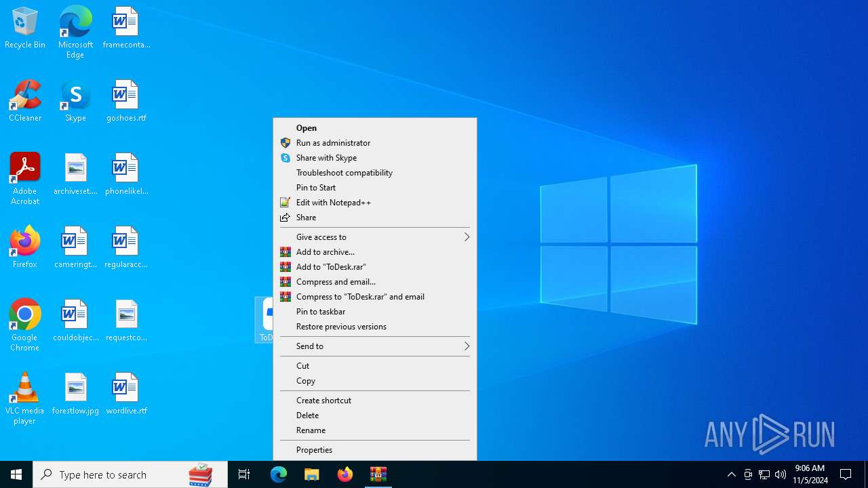Screen dimensions: 868x488
Task: Choose Pin to taskbar
Action: pyautogui.click(x=375, y=312)
